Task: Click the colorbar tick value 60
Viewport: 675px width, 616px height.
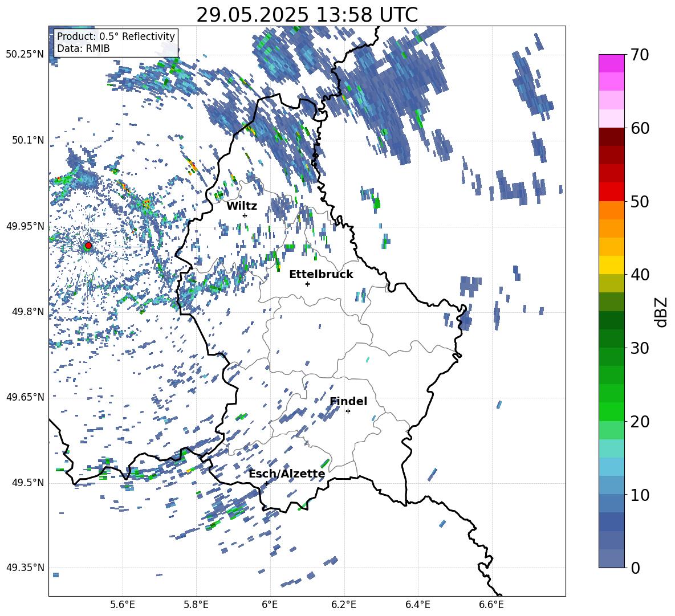Action: [639, 128]
